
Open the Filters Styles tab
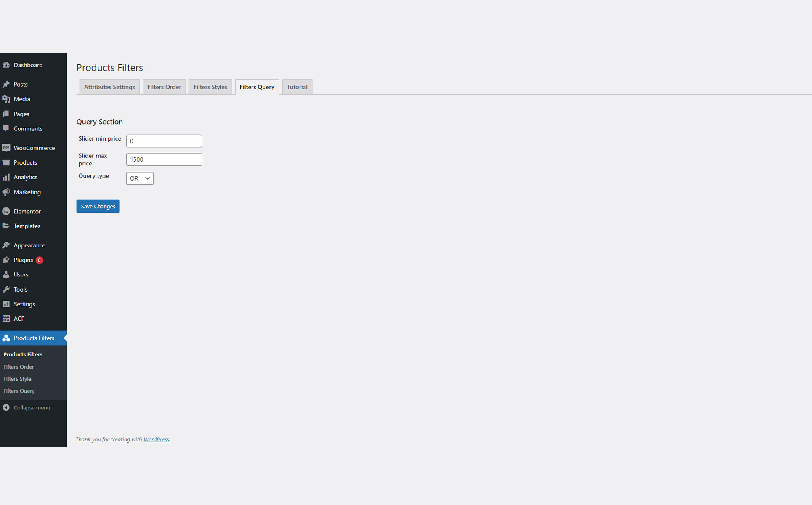click(210, 87)
